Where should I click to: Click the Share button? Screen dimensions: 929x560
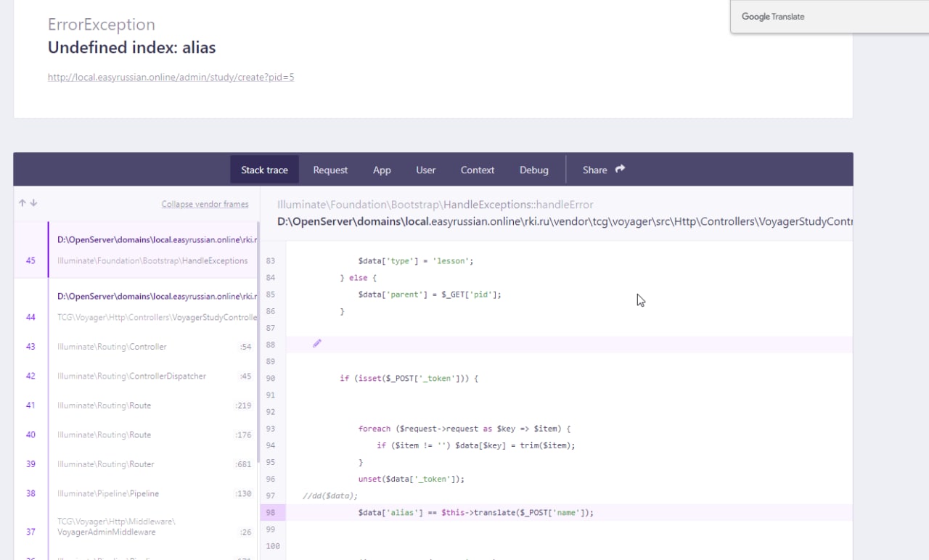click(603, 170)
